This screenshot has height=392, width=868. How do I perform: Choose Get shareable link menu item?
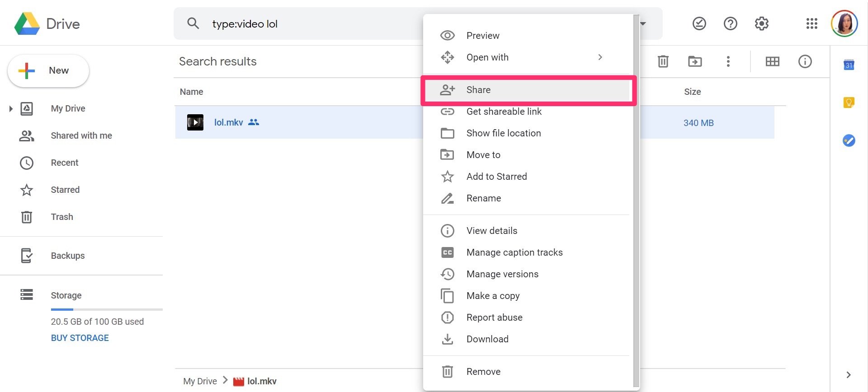pyautogui.click(x=504, y=112)
